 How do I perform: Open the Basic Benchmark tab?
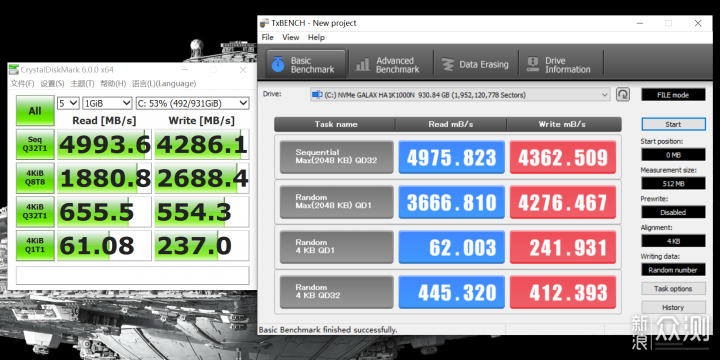[x=305, y=65]
